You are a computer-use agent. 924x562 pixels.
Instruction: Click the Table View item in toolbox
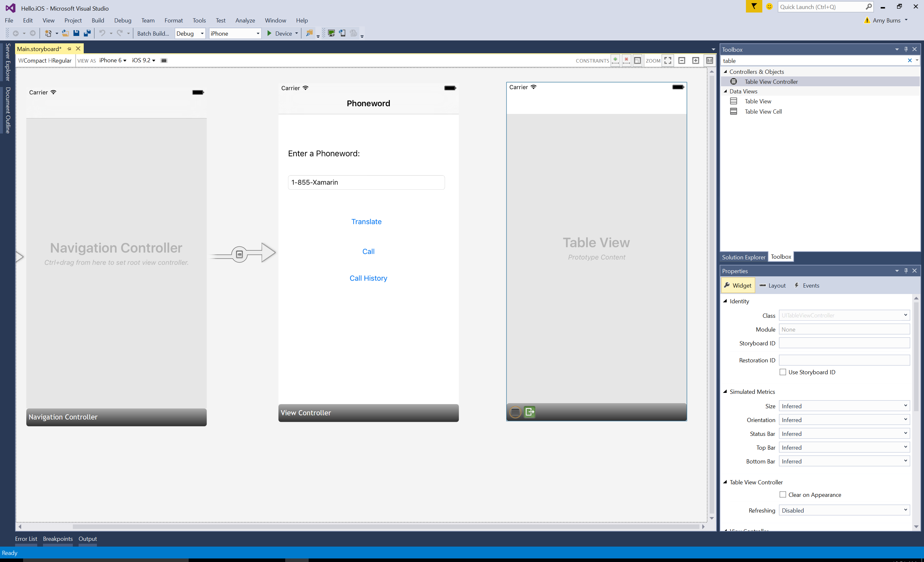click(758, 101)
